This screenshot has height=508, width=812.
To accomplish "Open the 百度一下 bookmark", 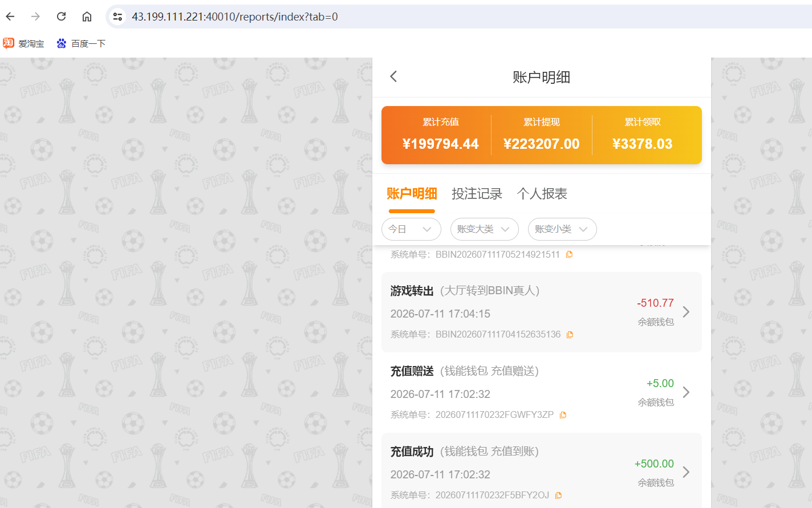I will 81,43.
